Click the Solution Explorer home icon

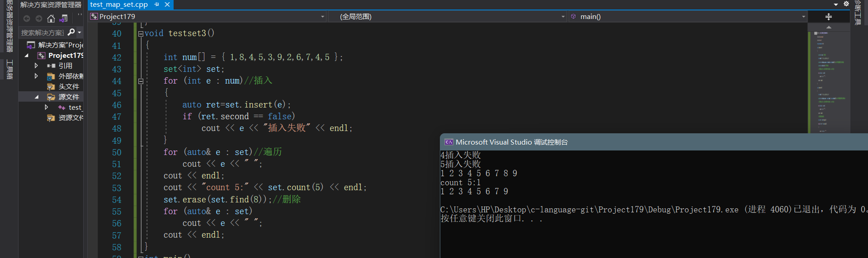[51, 19]
